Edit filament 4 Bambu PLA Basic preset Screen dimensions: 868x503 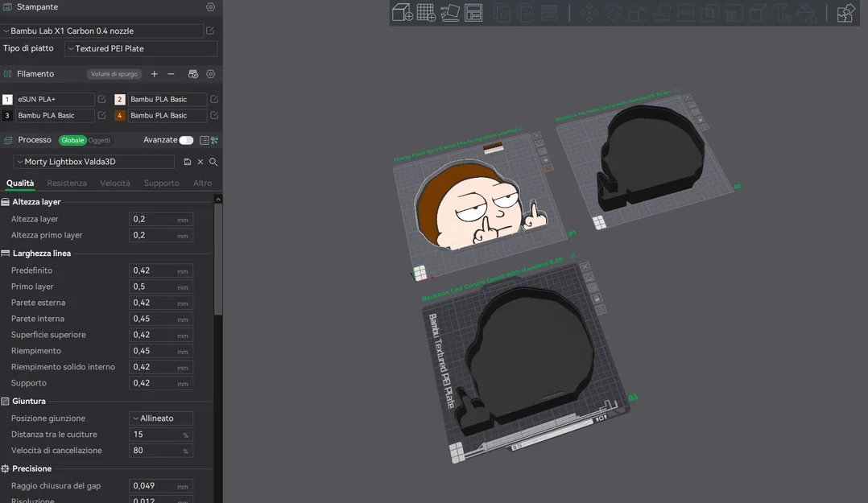coord(214,116)
